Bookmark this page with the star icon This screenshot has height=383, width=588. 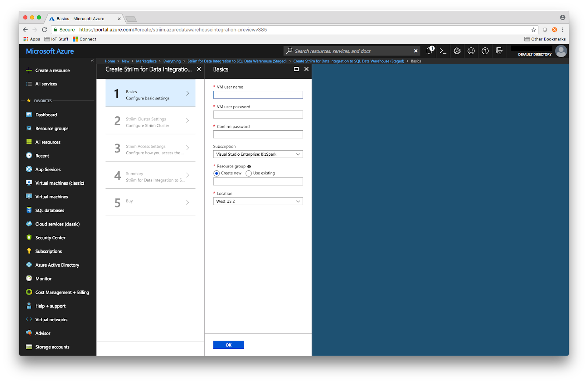[534, 30]
